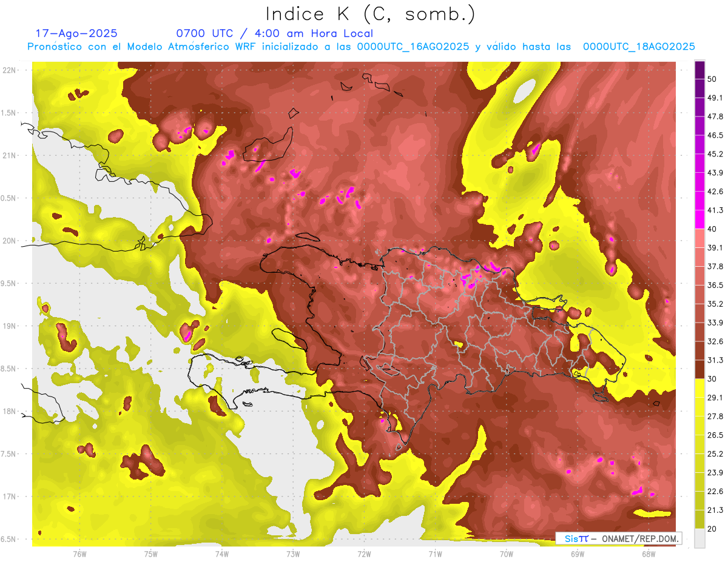Image resolution: width=728 pixels, height=562 pixels.
Task: Select the '18N' latitude axis label
Action: [8, 412]
